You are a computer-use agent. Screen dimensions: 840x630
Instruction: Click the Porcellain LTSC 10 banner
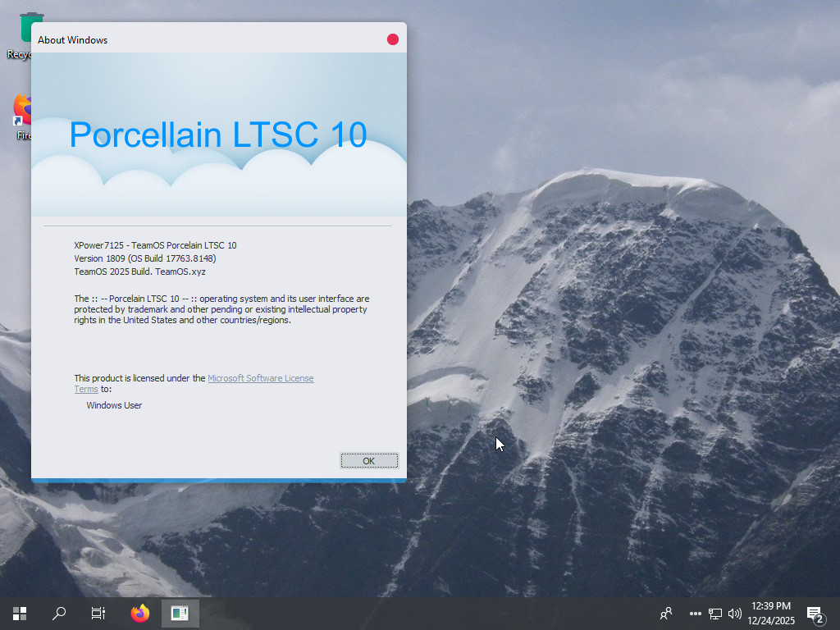[x=218, y=135]
